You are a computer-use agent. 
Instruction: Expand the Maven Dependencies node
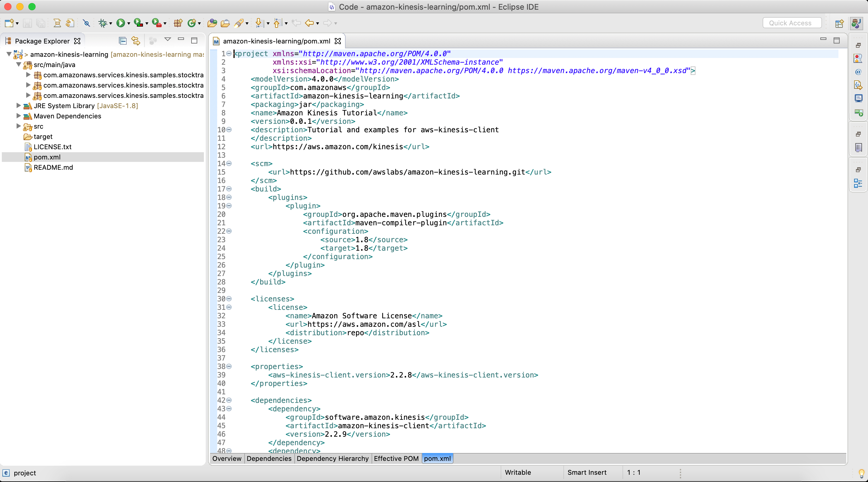point(18,116)
